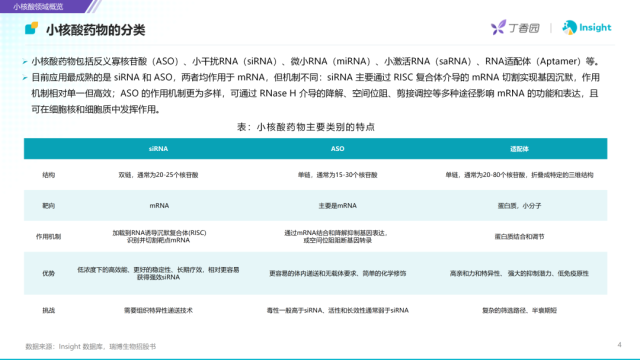Click the cell 复杂的筛选路径、半衰期短
The image size is (640, 360).
[519, 310]
